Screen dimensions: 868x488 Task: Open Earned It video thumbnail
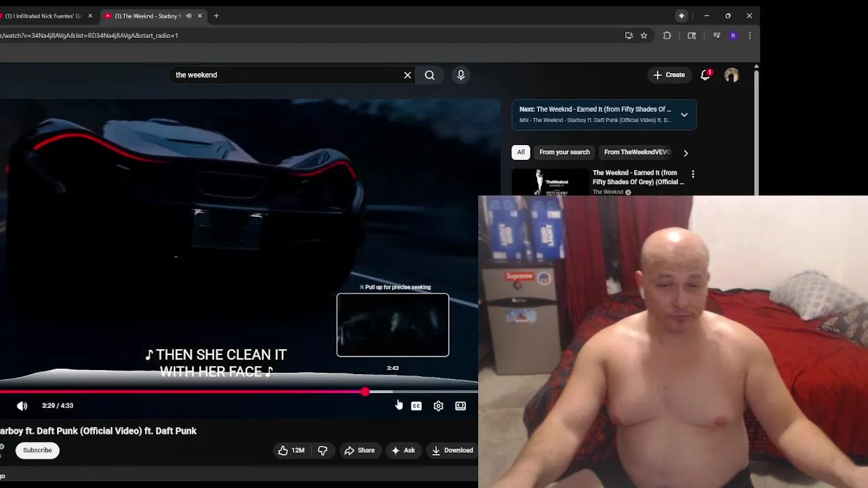(x=550, y=182)
